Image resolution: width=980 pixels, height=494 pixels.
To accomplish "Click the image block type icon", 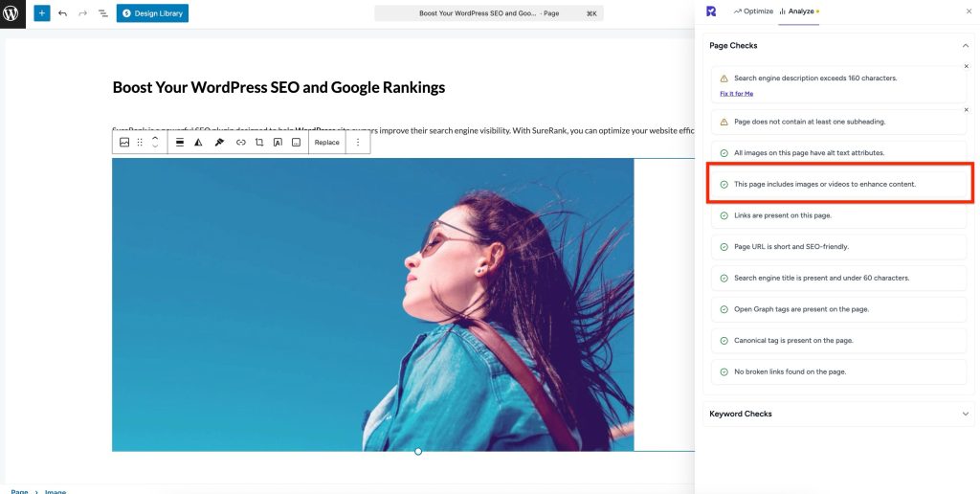I will tap(124, 143).
